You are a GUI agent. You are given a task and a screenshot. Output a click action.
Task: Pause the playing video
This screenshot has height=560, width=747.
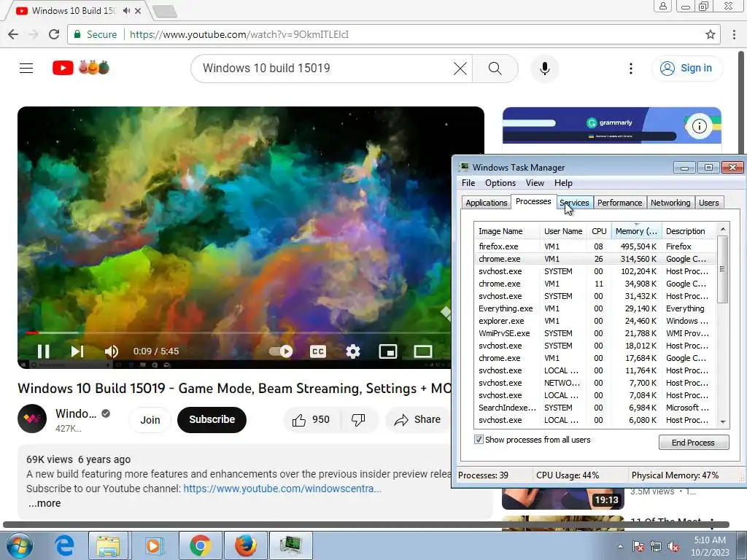43,351
